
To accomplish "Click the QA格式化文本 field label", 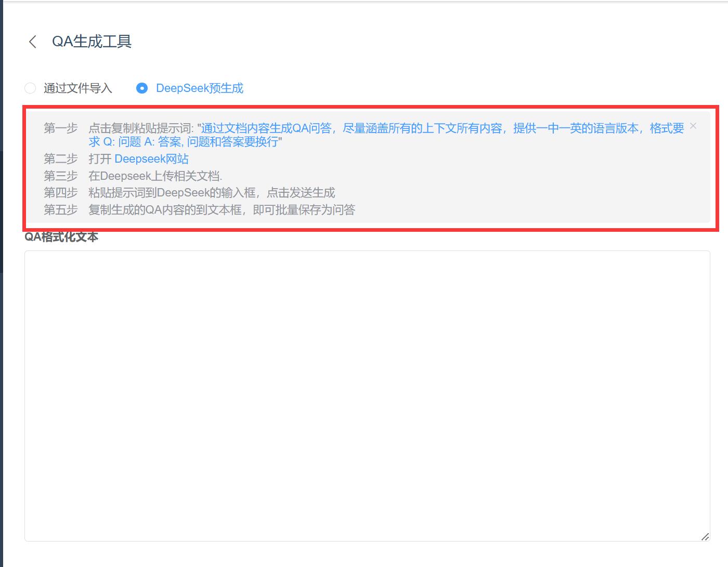I will click(61, 237).
